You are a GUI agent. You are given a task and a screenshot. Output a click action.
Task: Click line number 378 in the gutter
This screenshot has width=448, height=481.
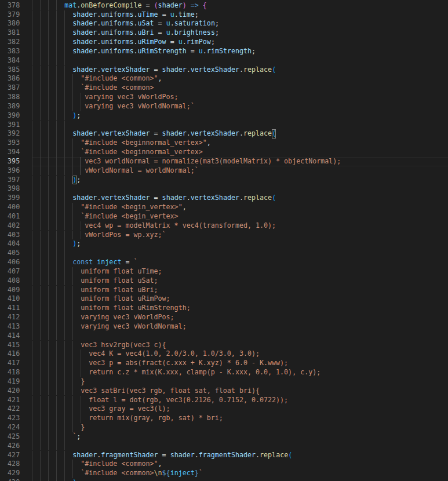(x=13, y=5)
